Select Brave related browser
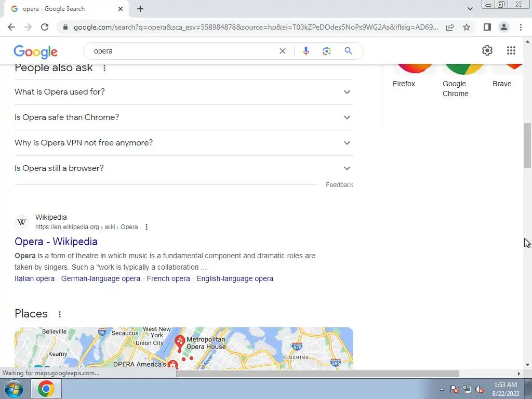 [x=507, y=76]
